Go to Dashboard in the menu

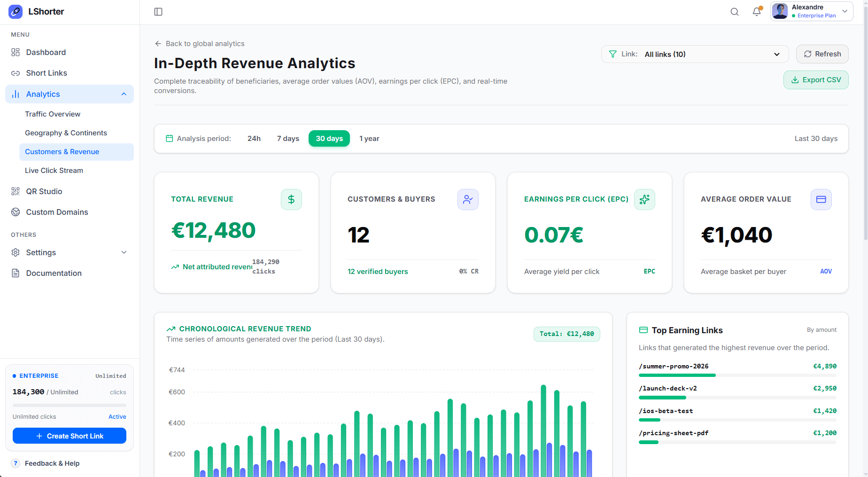(x=70, y=52)
